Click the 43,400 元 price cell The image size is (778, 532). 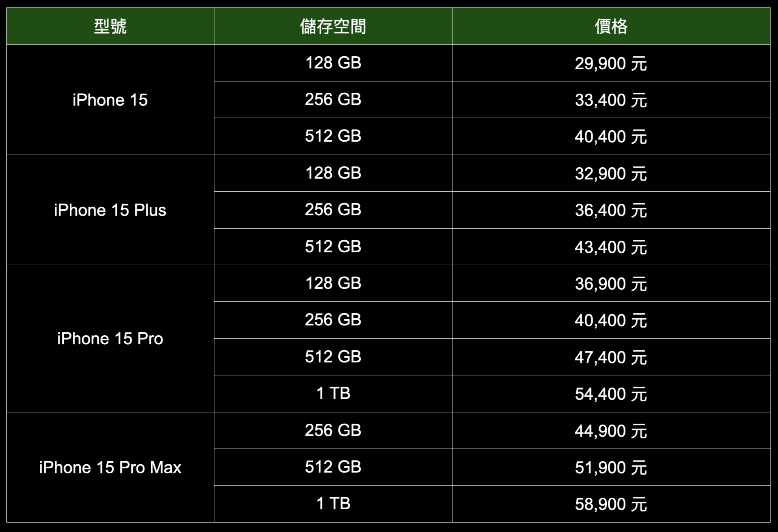(x=611, y=247)
